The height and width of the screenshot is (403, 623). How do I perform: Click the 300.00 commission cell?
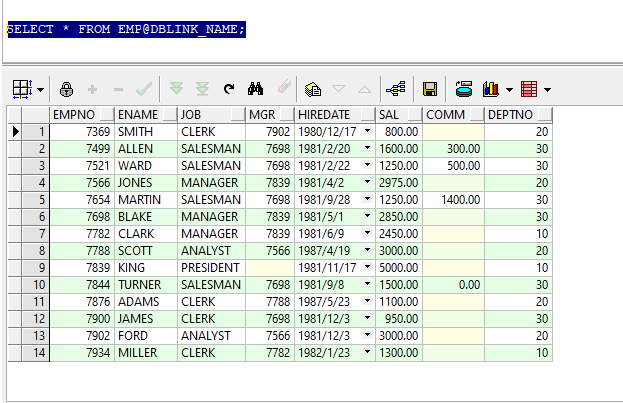(454, 149)
